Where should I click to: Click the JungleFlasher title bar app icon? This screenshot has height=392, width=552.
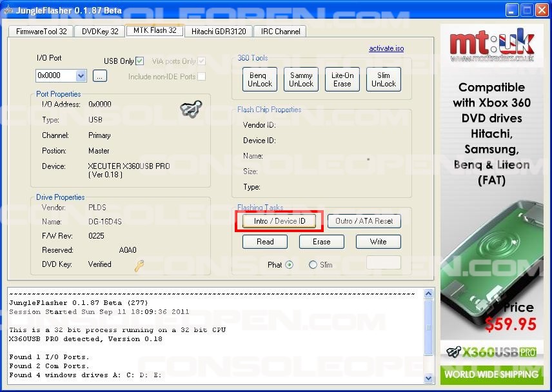(7, 10)
